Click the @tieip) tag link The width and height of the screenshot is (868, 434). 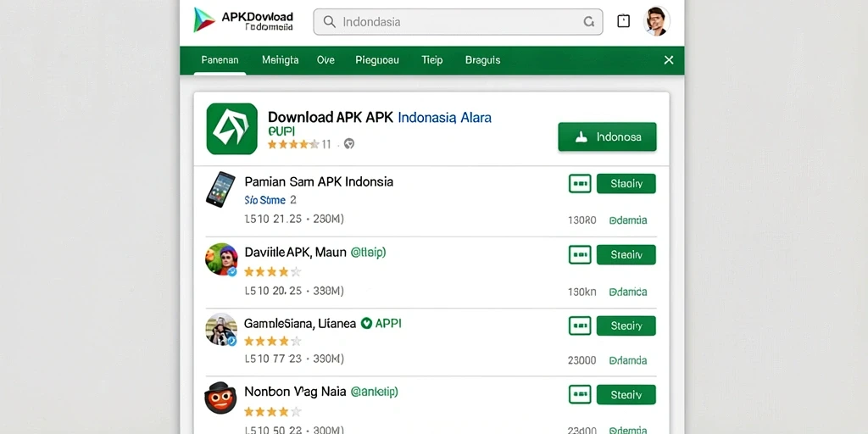click(x=368, y=253)
